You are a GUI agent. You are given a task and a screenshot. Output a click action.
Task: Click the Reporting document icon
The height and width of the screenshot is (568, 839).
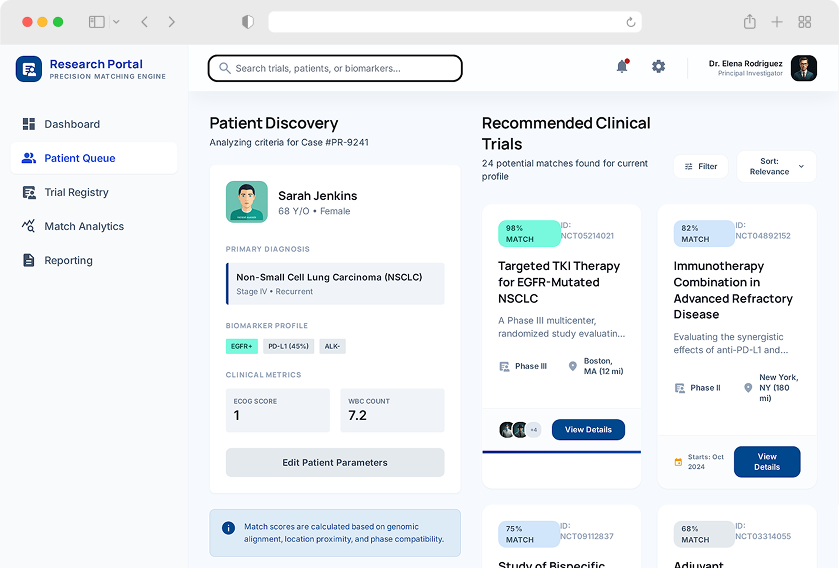29,260
